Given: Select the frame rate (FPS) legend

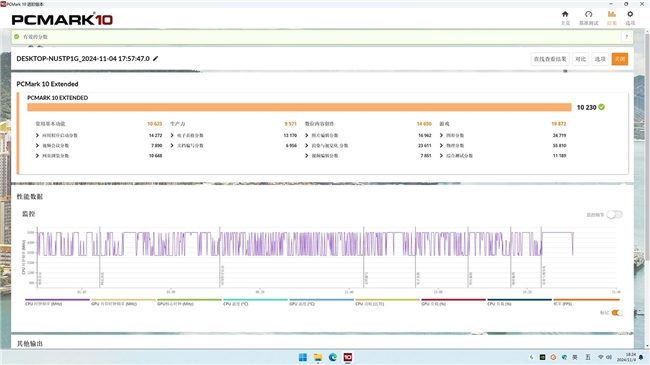Looking at the screenshot, I should click(x=586, y=302).
